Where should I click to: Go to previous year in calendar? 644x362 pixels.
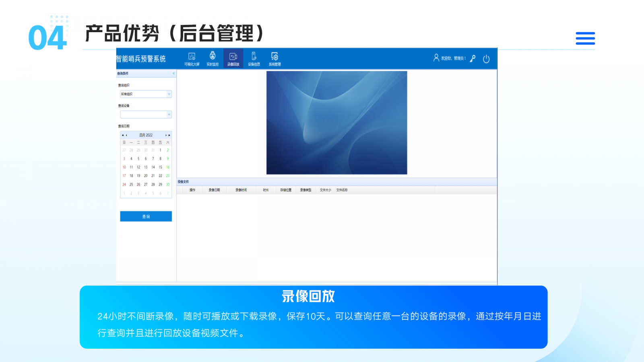tap(123, 135)
